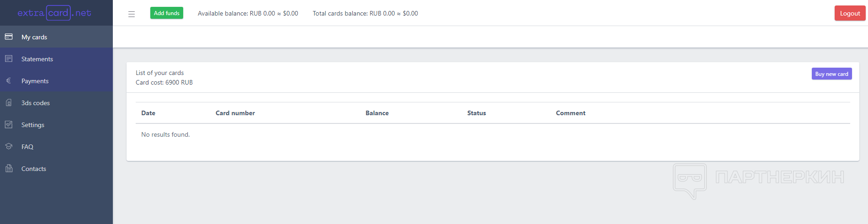Sort the table by Date column header
The width and height of the screenshot is (868, 224).
pos(148,113)
